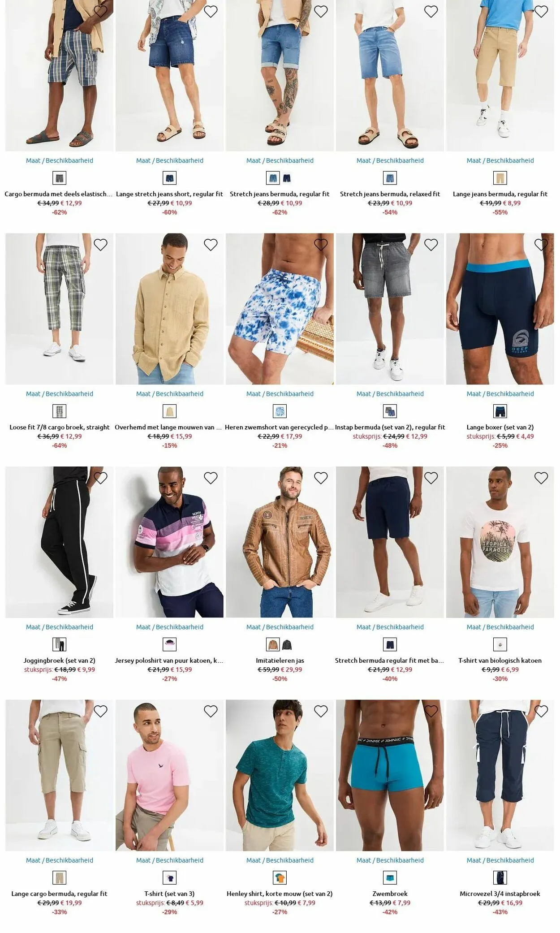
Task: Open the Instap bermuda set van 2 image
Action: [390, 309]
